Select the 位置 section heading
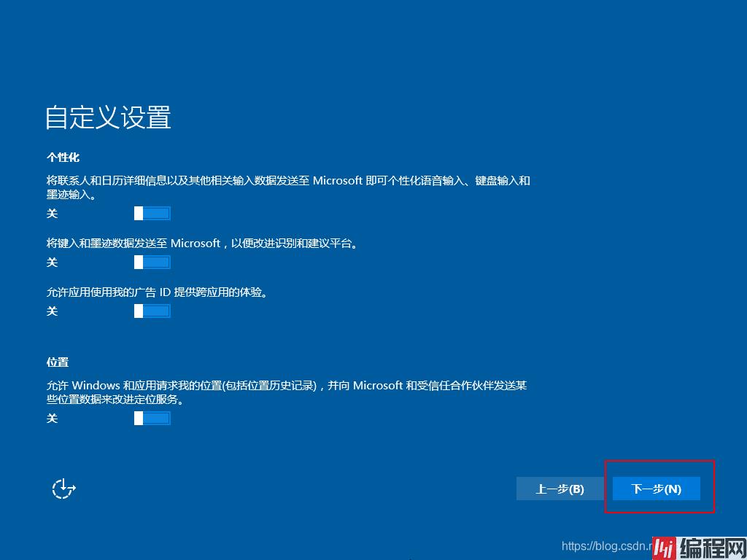The width and height of the screenshot is (747, 560). pyautogui.click(x=58, y=362)
